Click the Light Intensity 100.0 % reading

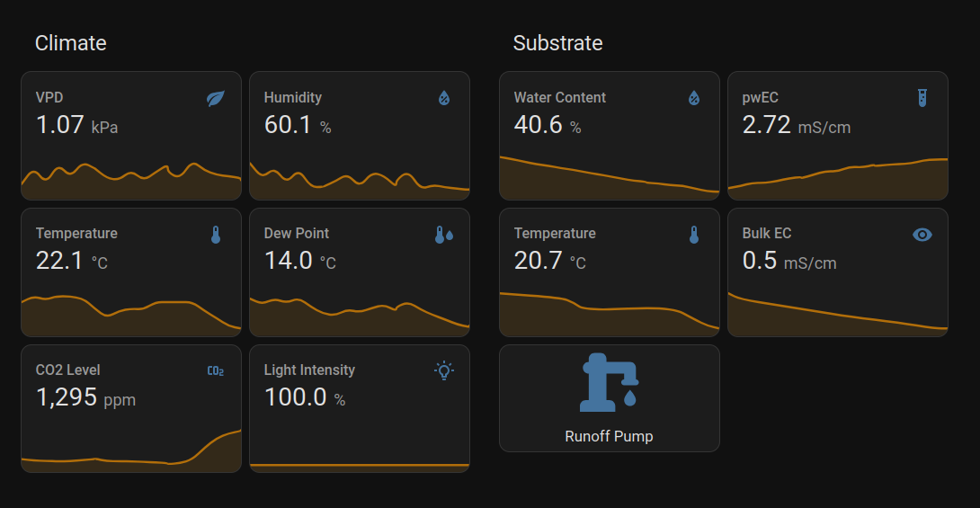(305, 397)
